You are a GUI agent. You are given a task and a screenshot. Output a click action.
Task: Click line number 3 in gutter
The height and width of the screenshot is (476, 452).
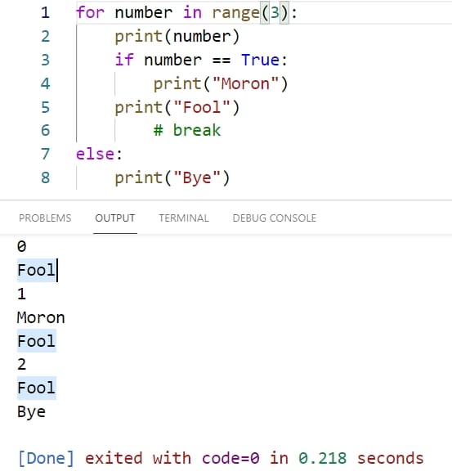coord(45,60)
